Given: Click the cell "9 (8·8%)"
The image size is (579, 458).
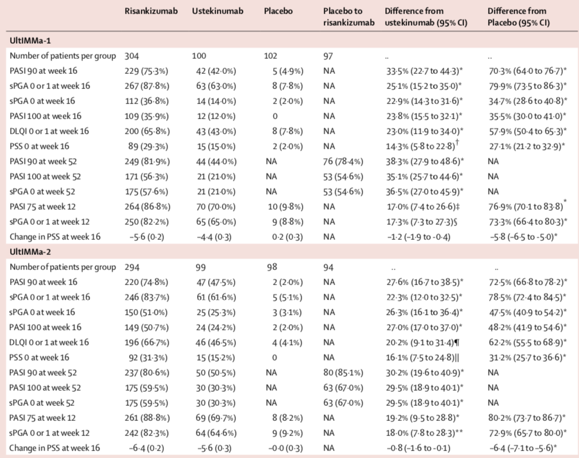Looking at the screenshot, I should [288, 222].
